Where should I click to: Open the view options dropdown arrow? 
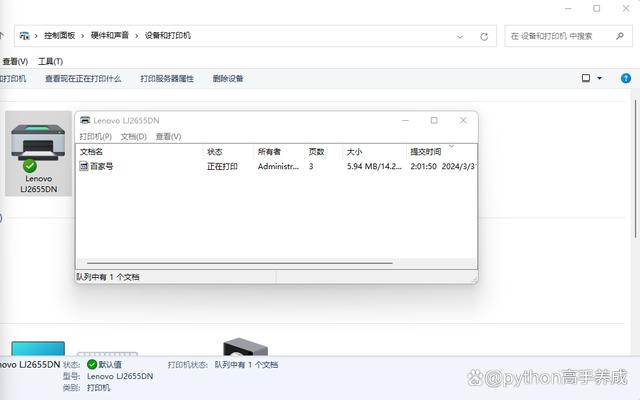click(x=600, y=78)
